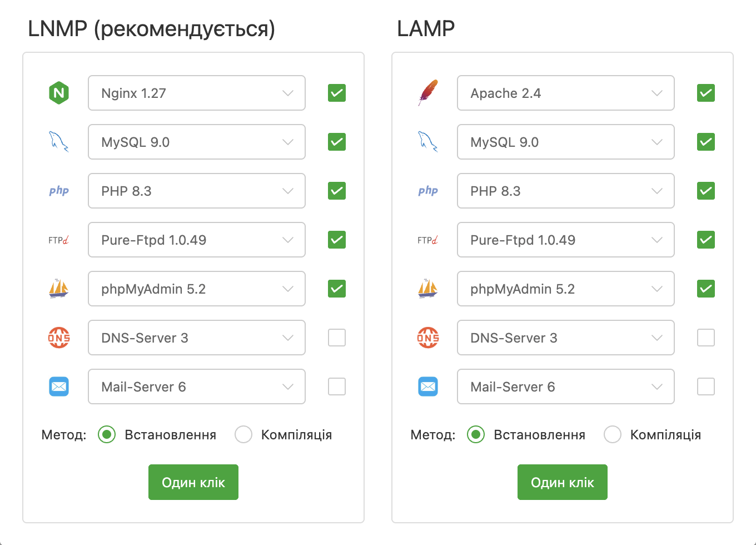The height and width of the screenshot is (545, 756).
Task: Open Mail-Server 6 dropdown in LAMP
Action: [x=566, y=387]
